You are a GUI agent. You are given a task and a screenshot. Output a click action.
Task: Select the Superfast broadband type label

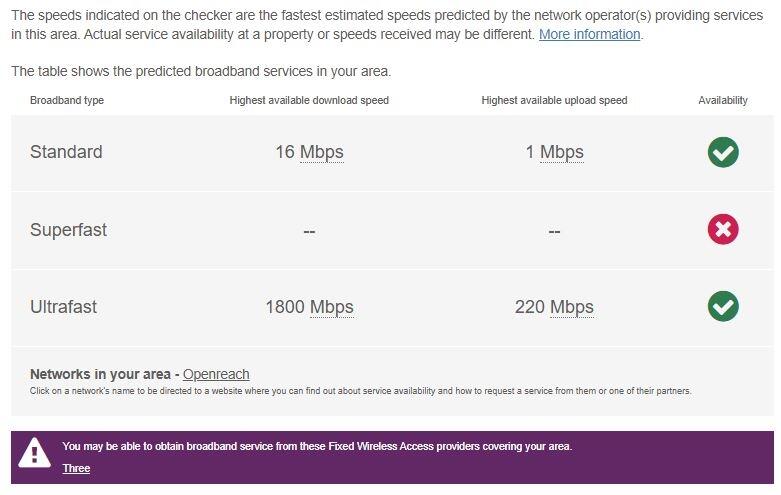(68, 230)
